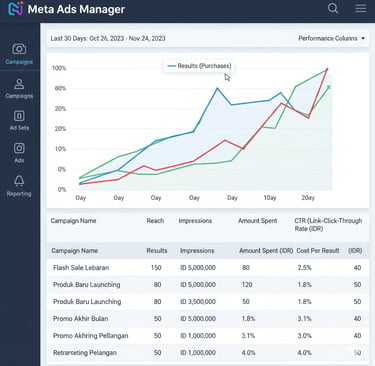Click the 150 results value
This screenshot has height=366, width=375.
click(x=156, y=268)
